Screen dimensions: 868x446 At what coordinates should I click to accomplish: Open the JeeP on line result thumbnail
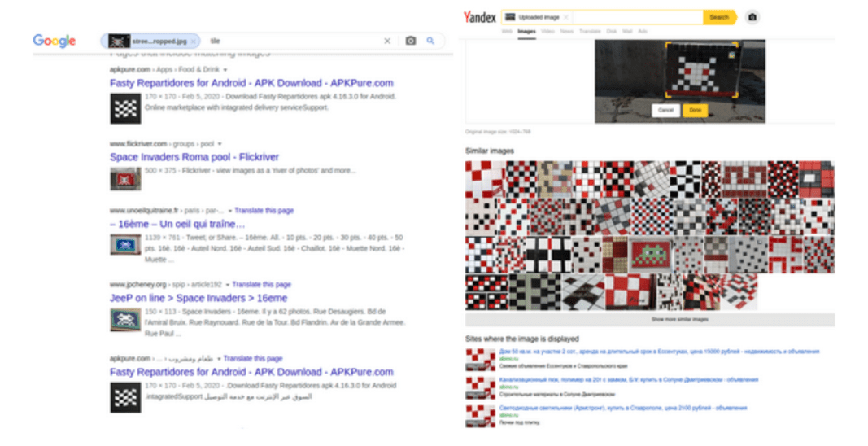pyautogui.click(x=125, y=320)
